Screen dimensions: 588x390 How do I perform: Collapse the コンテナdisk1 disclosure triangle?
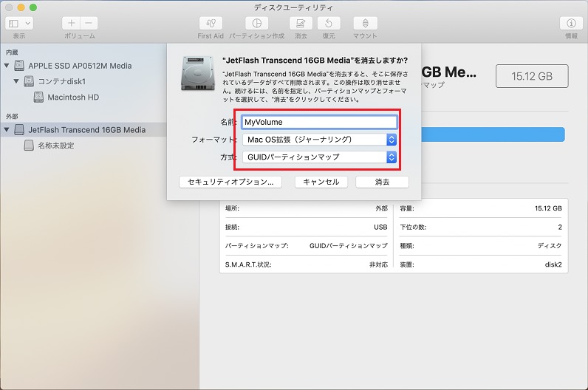point(16,81)
